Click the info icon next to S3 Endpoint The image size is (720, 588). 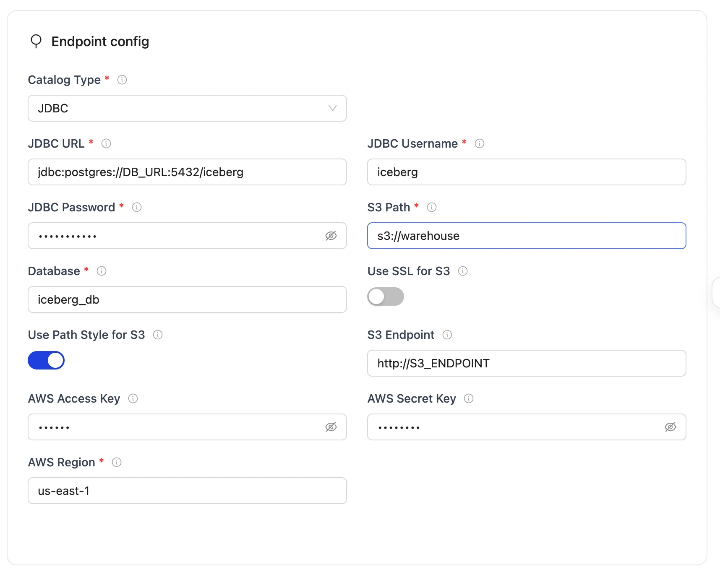click(447, 335)
